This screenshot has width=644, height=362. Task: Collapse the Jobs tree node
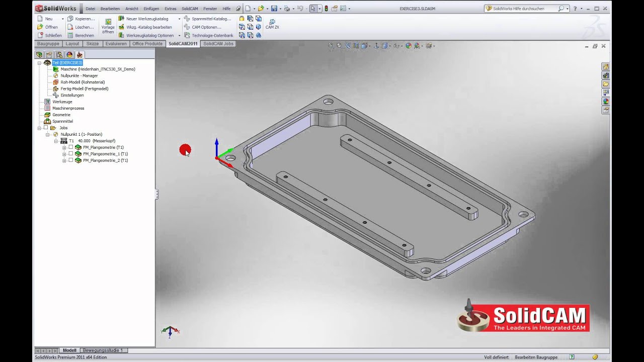[x=39, y=128]
